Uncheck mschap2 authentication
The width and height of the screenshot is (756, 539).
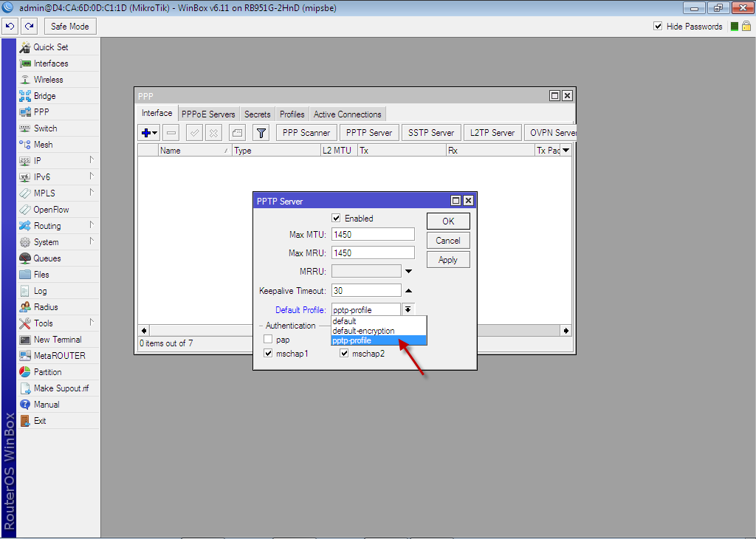344,354
